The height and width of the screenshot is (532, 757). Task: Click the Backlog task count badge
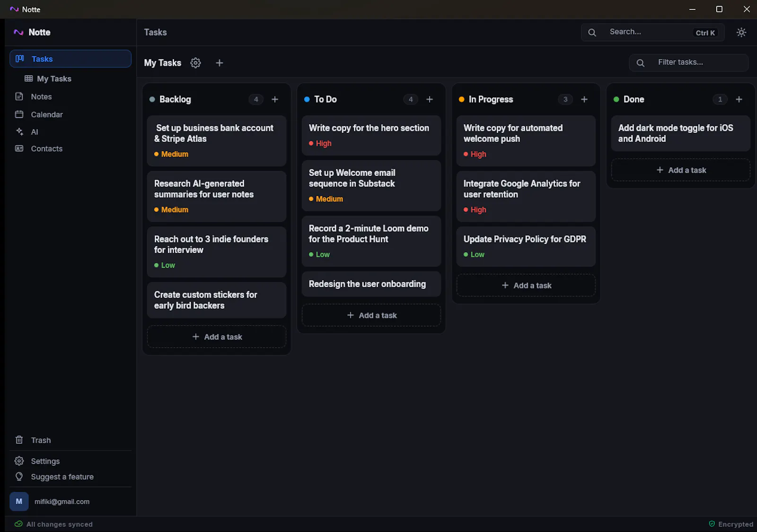pos(256,99)
